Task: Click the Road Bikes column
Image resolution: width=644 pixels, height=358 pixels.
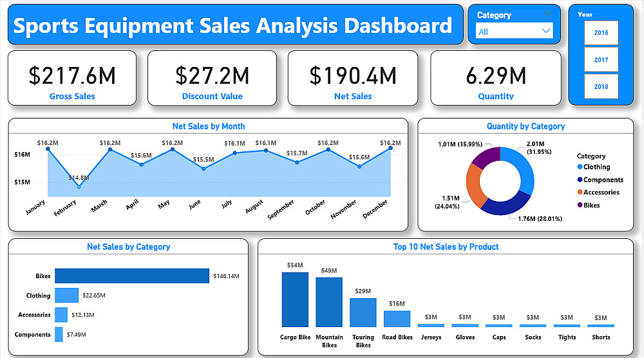Action: (397, 319)
